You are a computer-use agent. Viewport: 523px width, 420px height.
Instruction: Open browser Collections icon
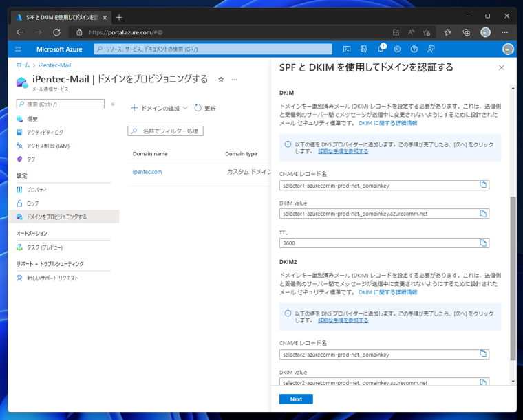(x=467, y=32)
